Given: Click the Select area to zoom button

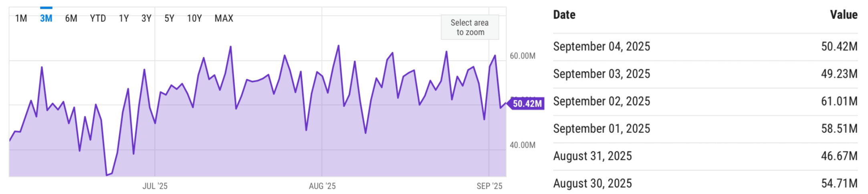Looking at the screenshot, I should (x=470, y=27).
